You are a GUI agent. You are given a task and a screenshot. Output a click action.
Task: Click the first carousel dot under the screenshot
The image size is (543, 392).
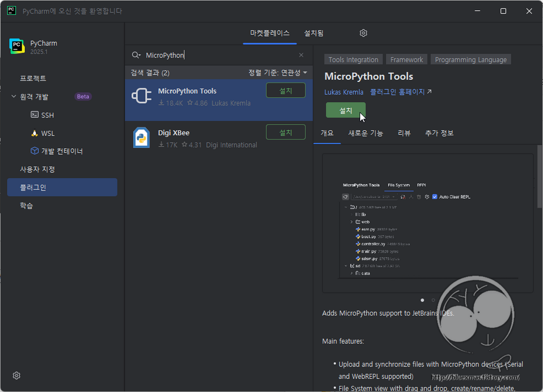pos(422,300)
